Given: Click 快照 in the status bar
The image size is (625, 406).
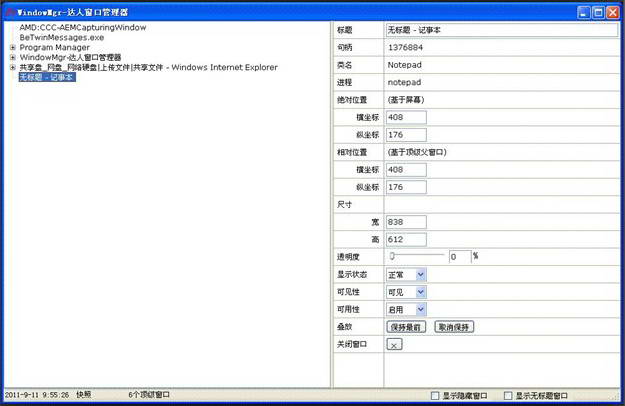Looking at the screenshot, I should [x=84, y=394].
